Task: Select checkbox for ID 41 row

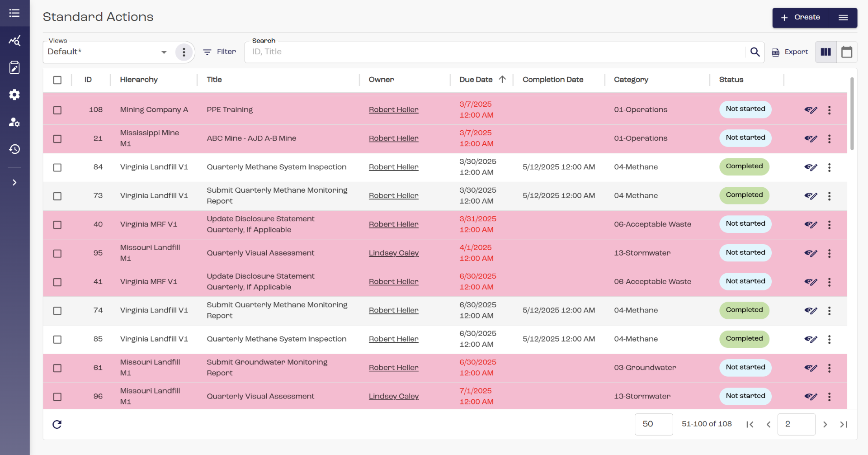Action: pos(57,282)
